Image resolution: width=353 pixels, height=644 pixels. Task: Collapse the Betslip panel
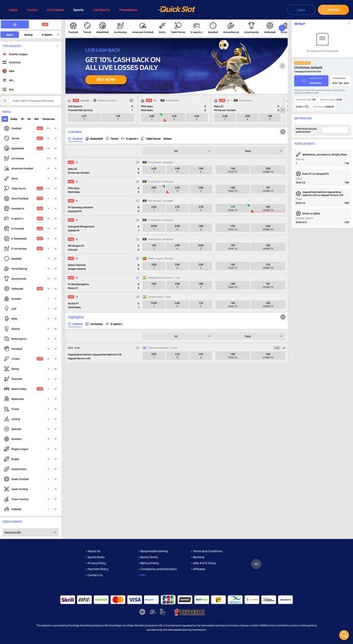tap(348, 24)
